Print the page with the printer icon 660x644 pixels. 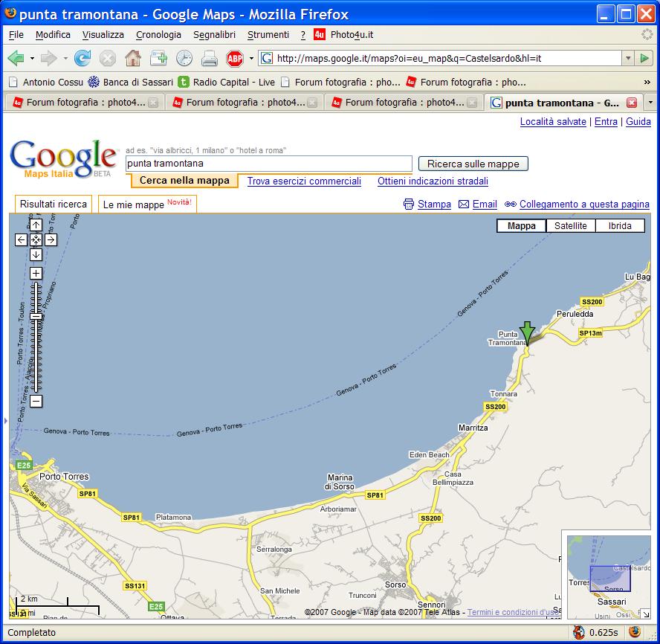[209, 58]
